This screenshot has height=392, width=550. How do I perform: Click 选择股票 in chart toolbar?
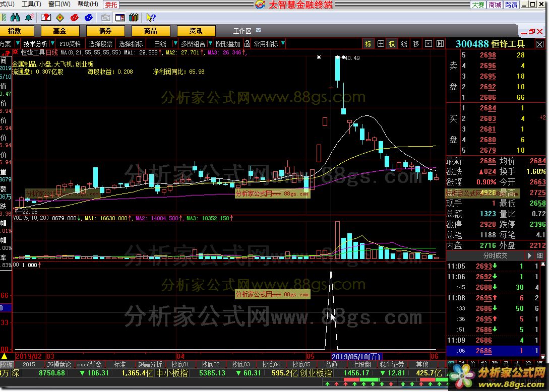point(100,44)
